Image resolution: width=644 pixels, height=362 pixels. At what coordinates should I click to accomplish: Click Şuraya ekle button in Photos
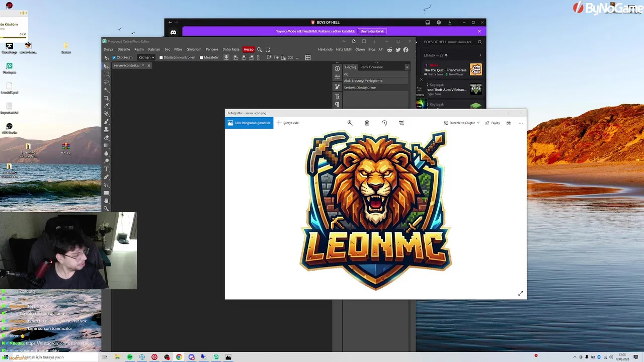click(288, 123)
